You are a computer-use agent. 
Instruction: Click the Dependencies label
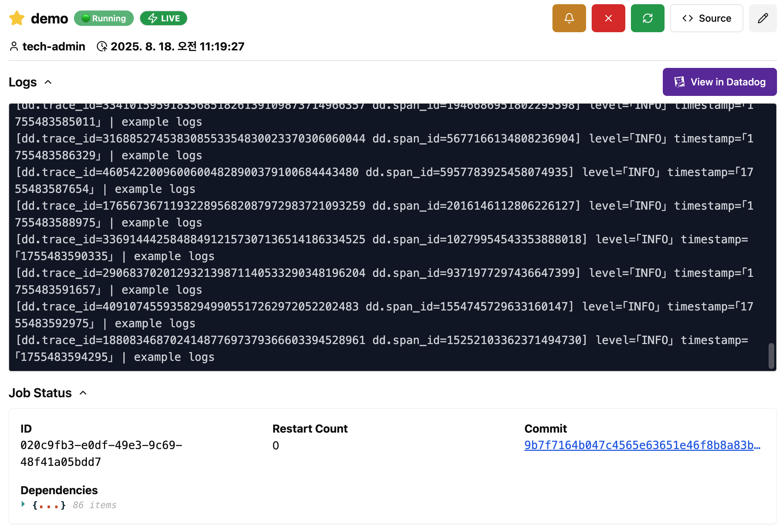[59, 490]
